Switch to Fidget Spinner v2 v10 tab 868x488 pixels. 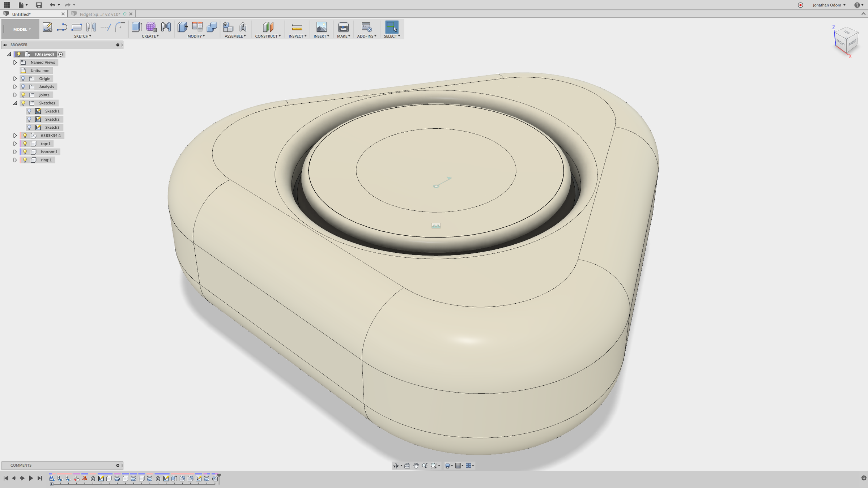coord(100,14)
